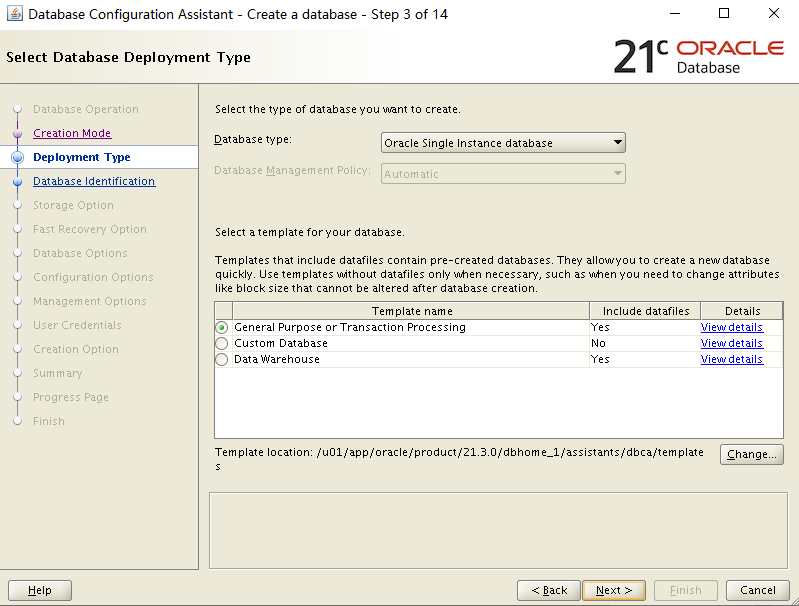Screen dimensions: 799x606
Task: Cancel the database creation wizard
Action: pos(758,590)
